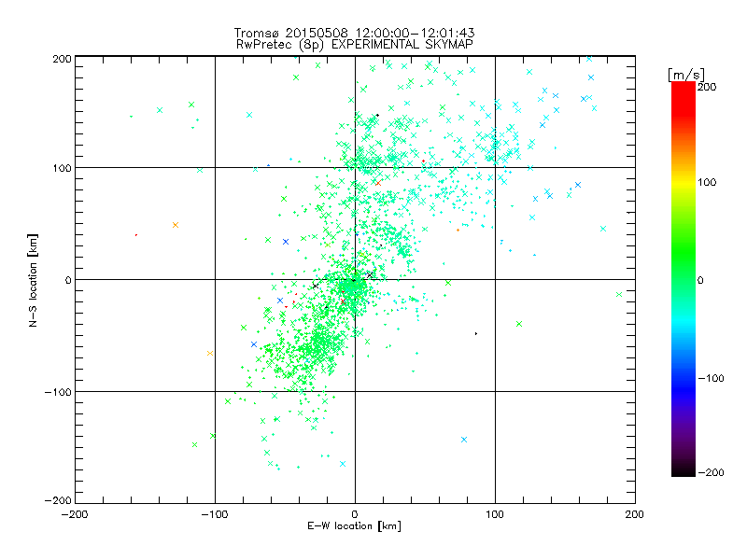This screenshot has height=560, width=747.
Task: Click the y-axis tick label "100"
Action: point(63,169)
